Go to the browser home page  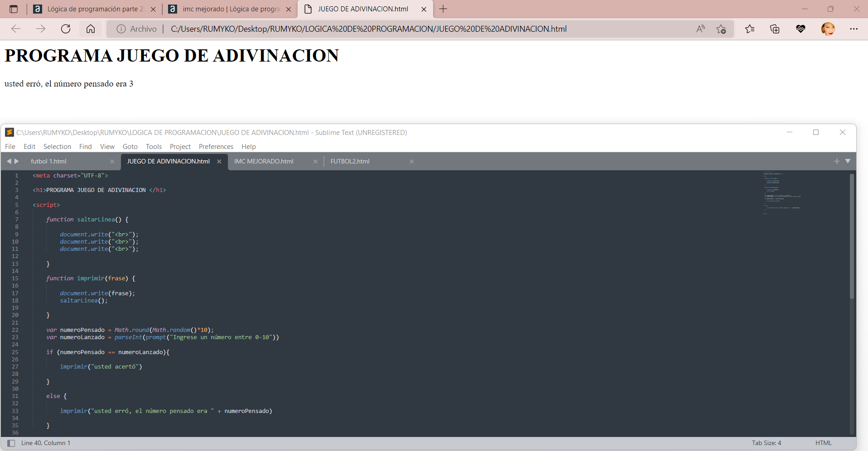pyautogui.click(x=91, y=29)
